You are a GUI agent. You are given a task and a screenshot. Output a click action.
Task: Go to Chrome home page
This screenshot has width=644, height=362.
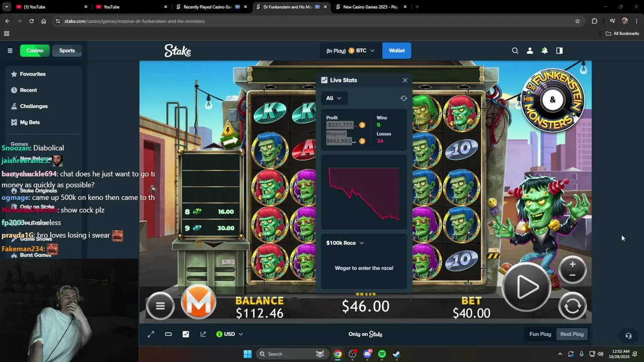coord(43,21)
